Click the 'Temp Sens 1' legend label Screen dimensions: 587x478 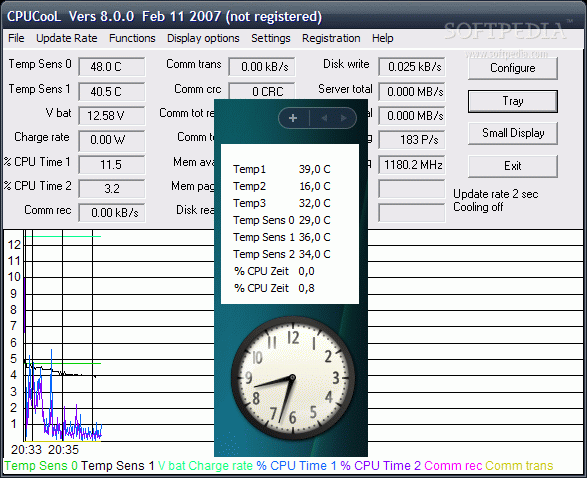118,466
